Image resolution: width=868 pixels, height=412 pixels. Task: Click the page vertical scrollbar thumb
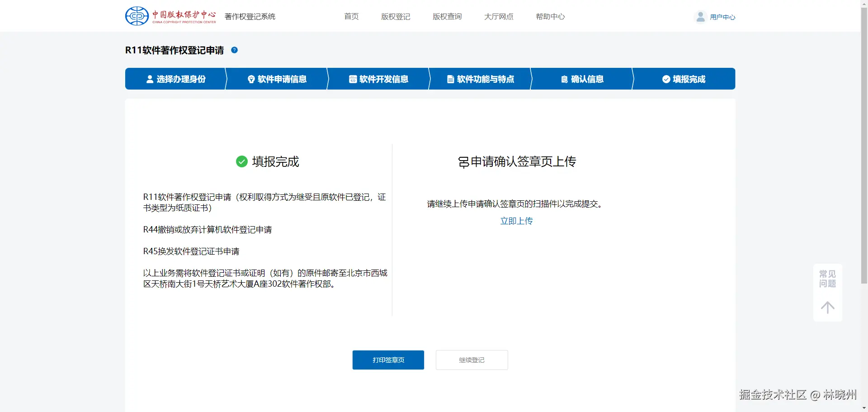864,146
